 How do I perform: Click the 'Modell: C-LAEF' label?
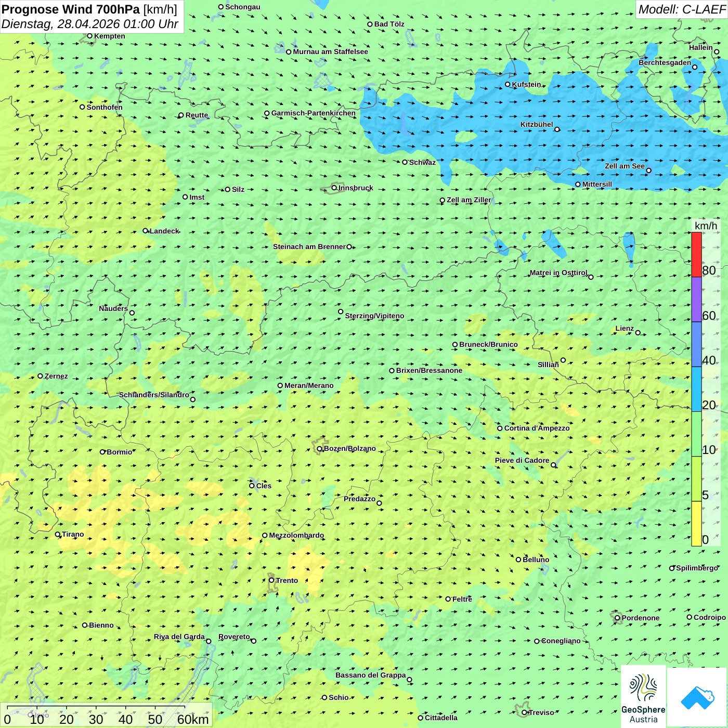(x=682, y=9)
